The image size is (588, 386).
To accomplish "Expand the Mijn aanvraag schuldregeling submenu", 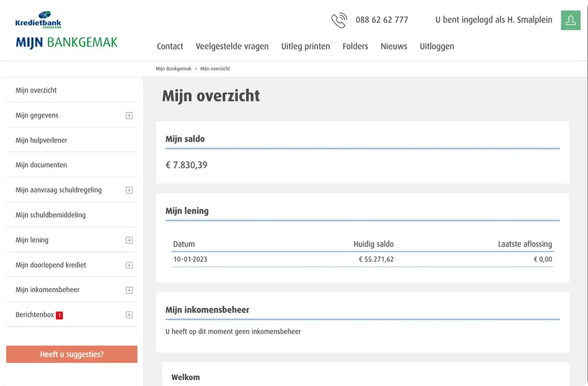I will tap(129, 190).
